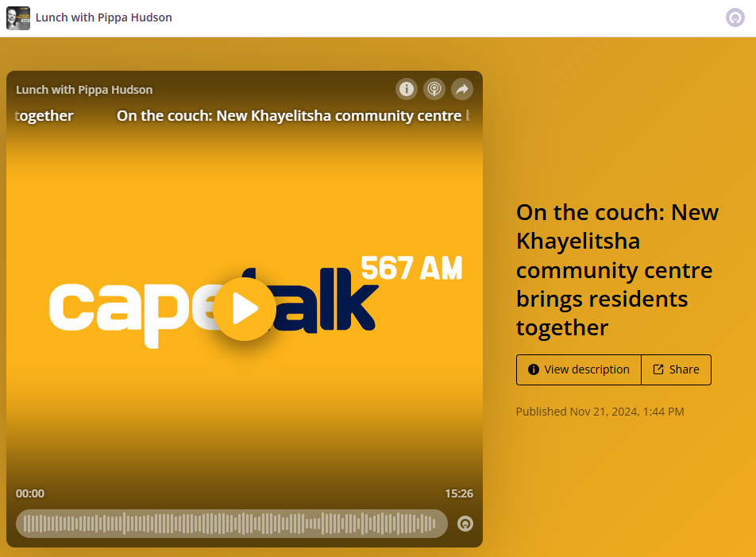
Task: Open the Lunch with Pippa Hudson header link
Action: pyautogui.click(x=103, y=17)
